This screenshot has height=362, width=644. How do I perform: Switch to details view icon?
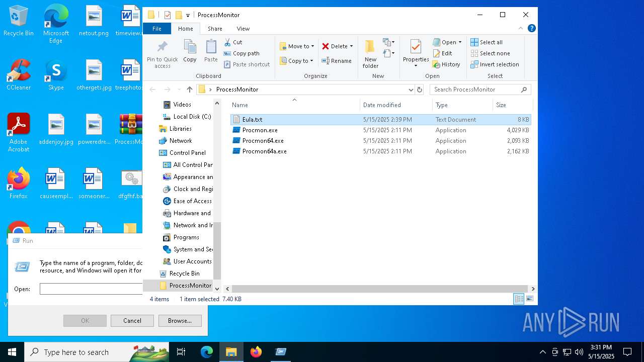click(519, 299)
